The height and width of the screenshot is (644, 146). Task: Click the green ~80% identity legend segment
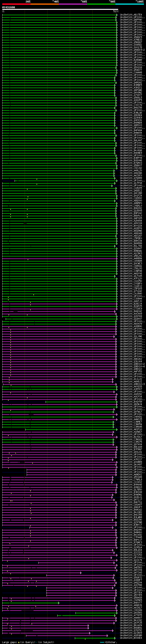[101, 4]
